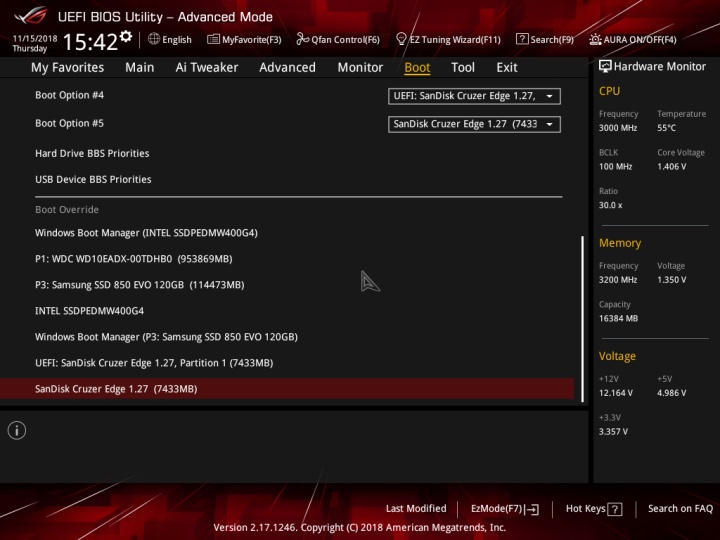This screenshot has height=540, width=720.
Task: Select INTEL SSDPEDMW400G4 boot override entry
Action: pos(90,311)
